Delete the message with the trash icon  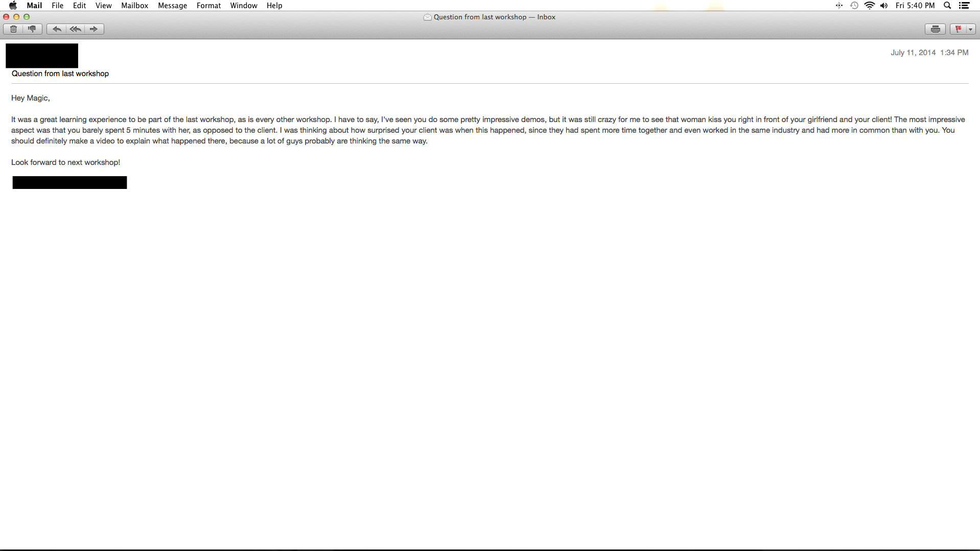pos(13,29)
